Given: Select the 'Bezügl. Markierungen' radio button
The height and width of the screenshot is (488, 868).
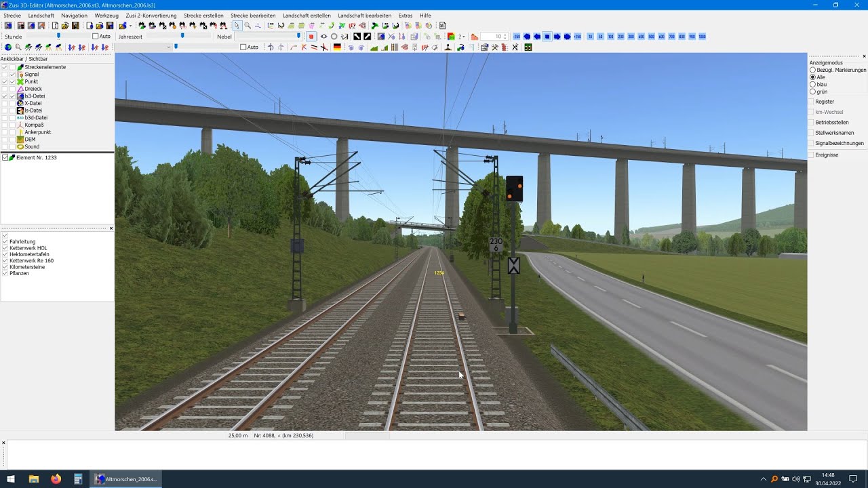Looking at the screenshot, I should coord(813,70).
